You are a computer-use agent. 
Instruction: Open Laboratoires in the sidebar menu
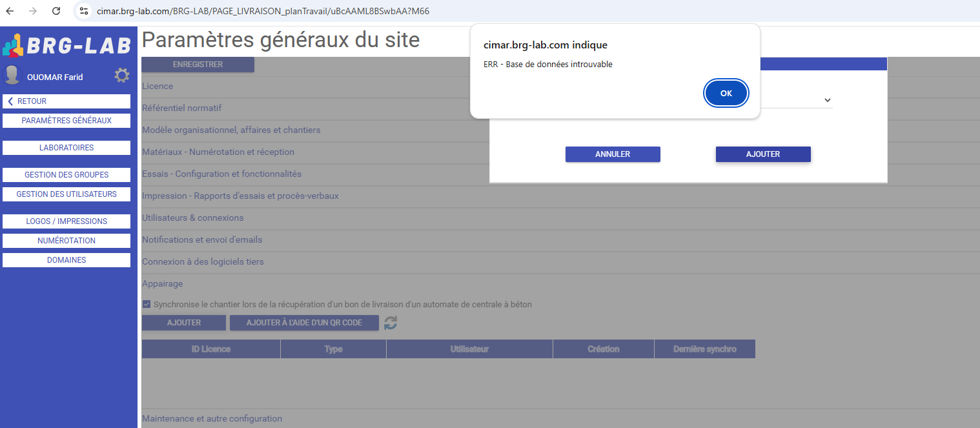tap(66, 148)
